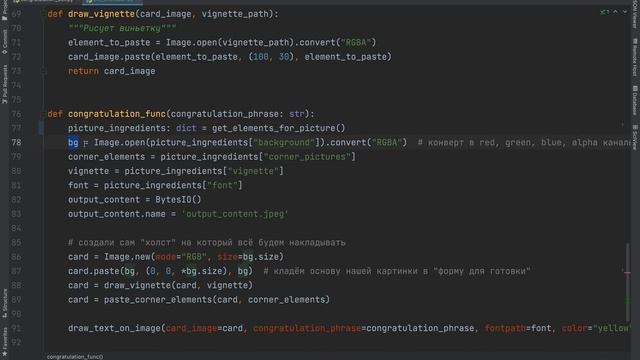
Task: Click 'BytesIO()' on line 82
Action: pyautogui.click(x=178, y=200)
